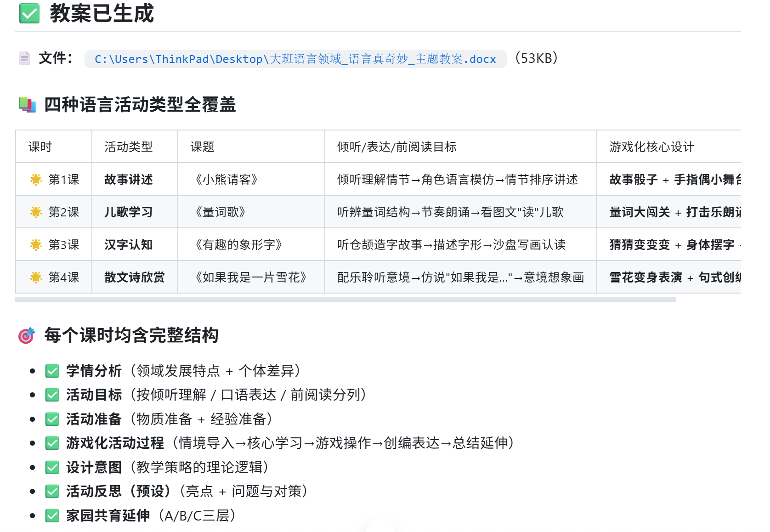Click the 家园共育延伸 list item text
The width and height of the screenshot is (770, 532).
pos(152,515)
